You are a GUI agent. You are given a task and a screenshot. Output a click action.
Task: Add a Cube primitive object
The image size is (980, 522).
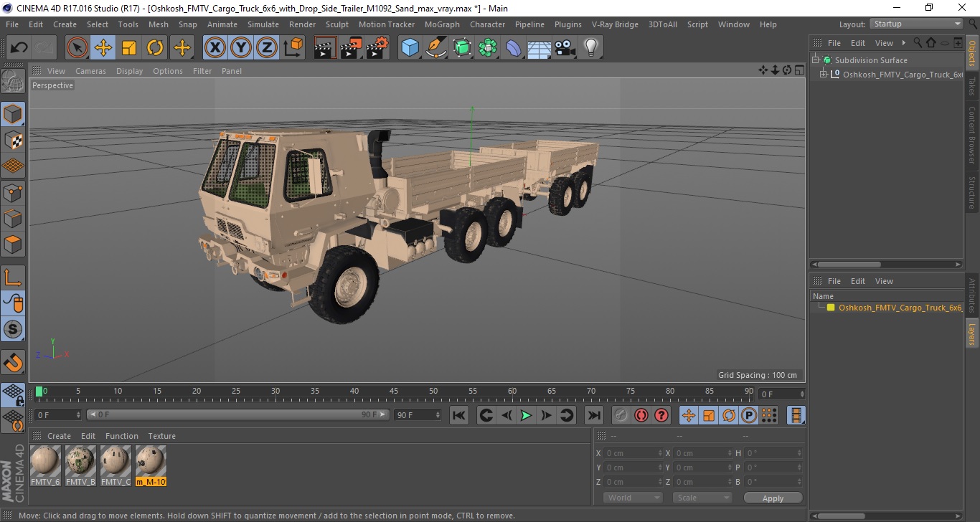tap(410, 48)
